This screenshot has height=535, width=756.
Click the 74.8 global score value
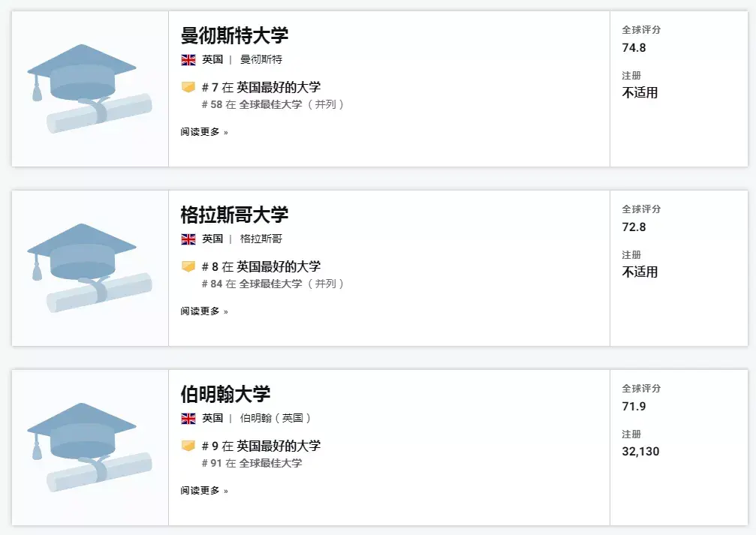coord(634,48)
